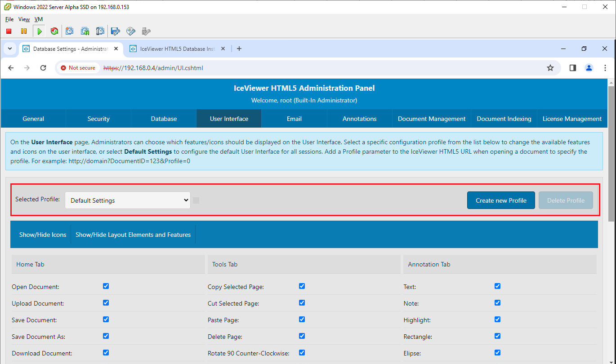616x364 pixels.
Task: Click the red stop VM button
Action: (x=9, y=31)
